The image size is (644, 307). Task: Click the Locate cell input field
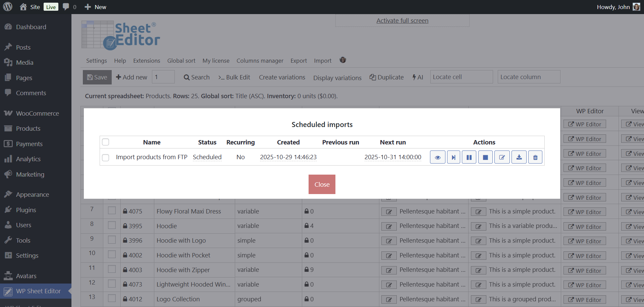point(461,77)
